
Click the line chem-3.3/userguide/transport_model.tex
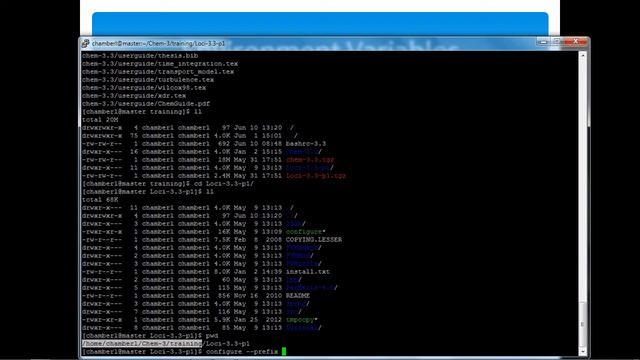coord(158,71)
